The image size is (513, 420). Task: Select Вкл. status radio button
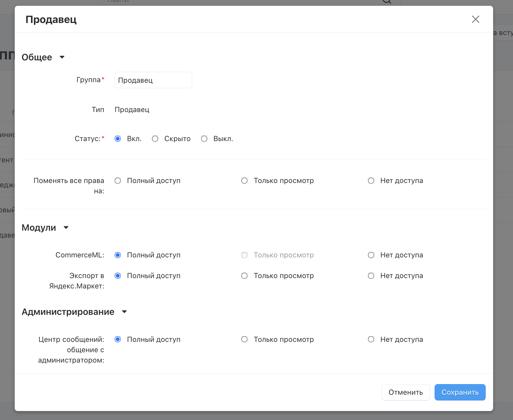coord(118,139)
